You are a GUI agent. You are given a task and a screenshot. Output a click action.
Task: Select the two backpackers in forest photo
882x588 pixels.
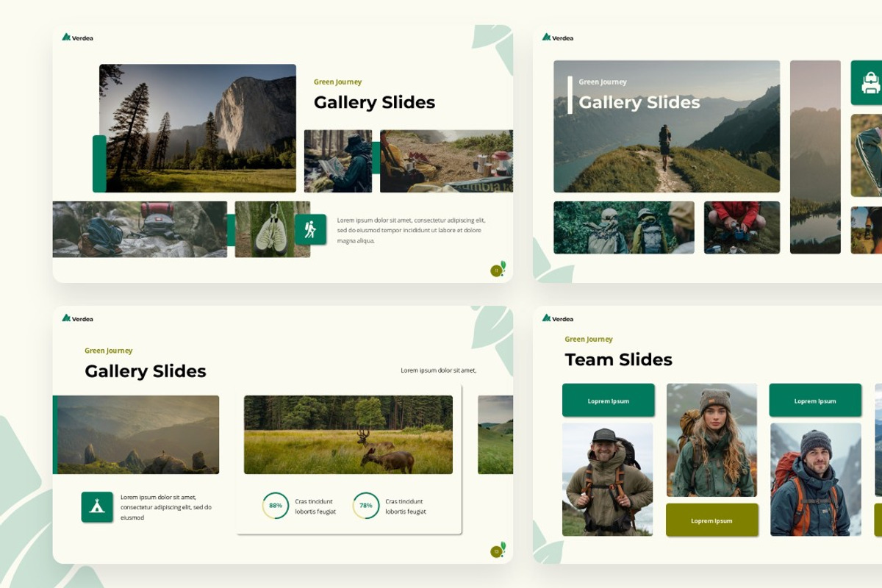point(624,228)
